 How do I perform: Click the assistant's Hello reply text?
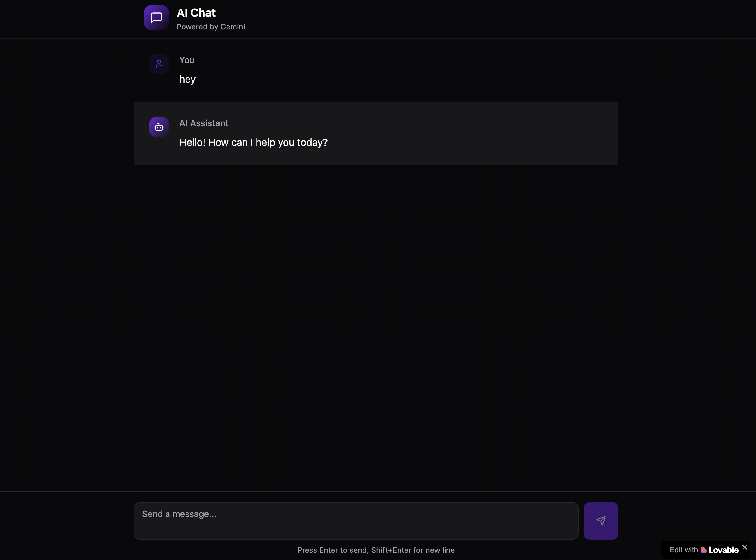click(253, 142)
